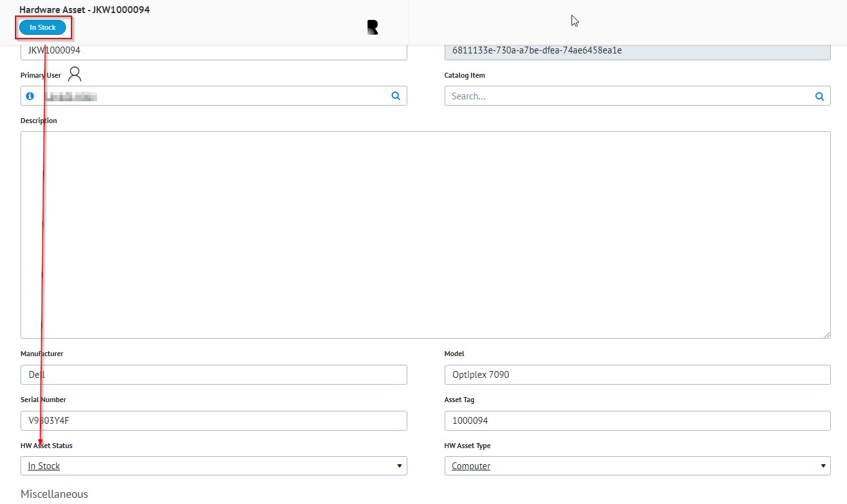
Task: Click the Primary User name input
Action: point(211,96)
